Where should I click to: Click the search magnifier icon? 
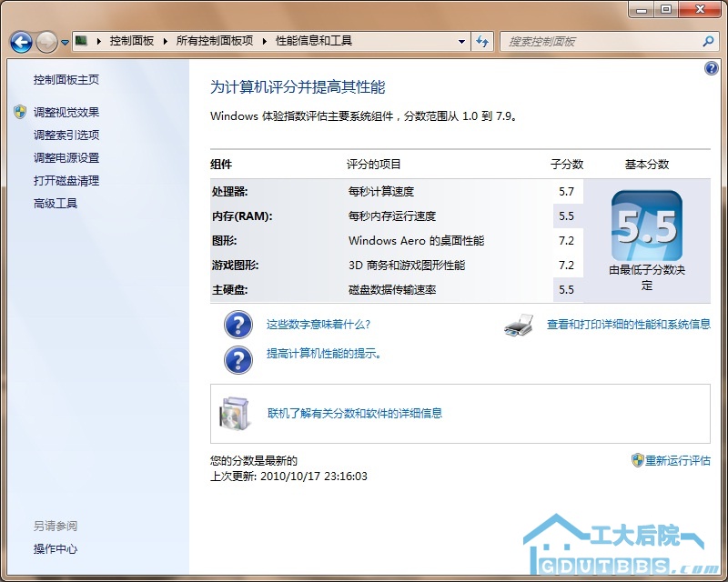(709, 41)
